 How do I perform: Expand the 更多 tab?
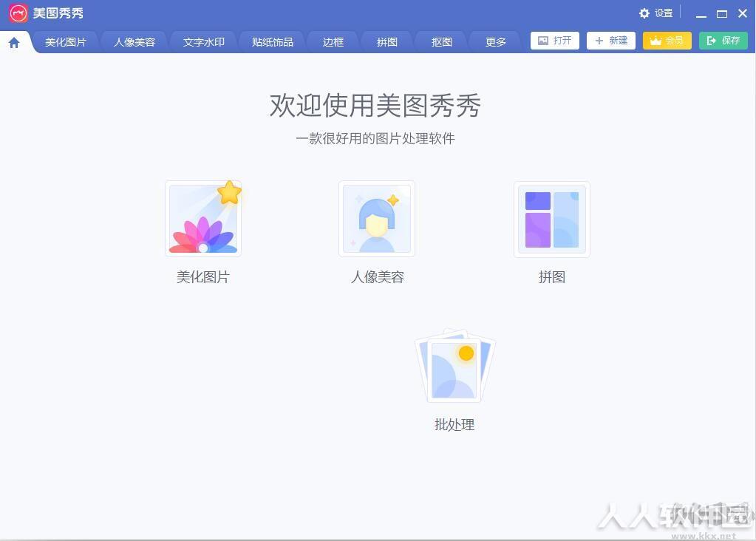tap(496, 42)
